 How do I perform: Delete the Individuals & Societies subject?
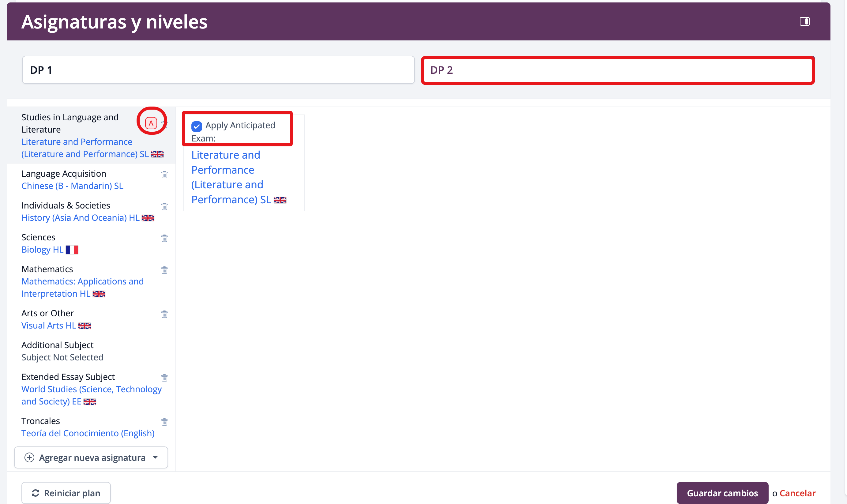tap(164, 206)
